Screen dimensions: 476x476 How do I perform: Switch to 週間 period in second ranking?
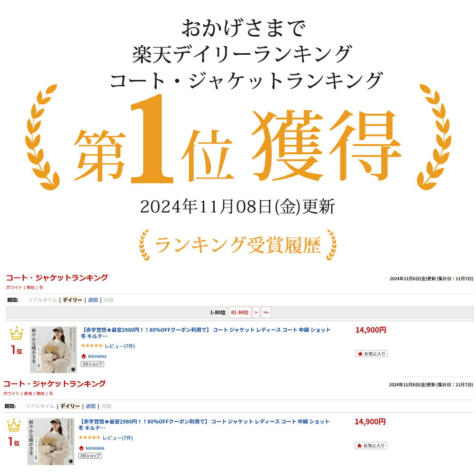[90, 406]
